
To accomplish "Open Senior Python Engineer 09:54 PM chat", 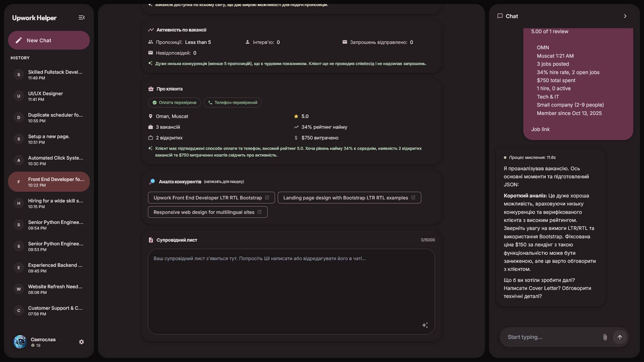I will 49,225.
